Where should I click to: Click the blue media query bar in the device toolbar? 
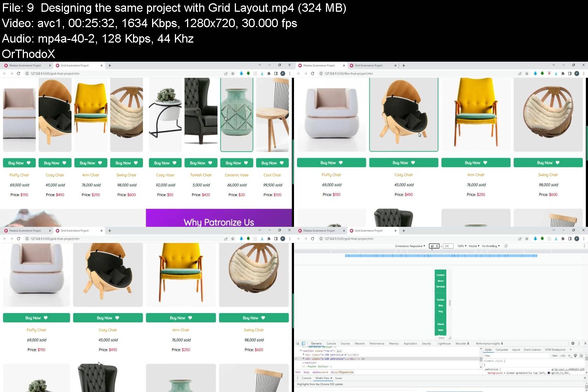(x=441, y=255)
